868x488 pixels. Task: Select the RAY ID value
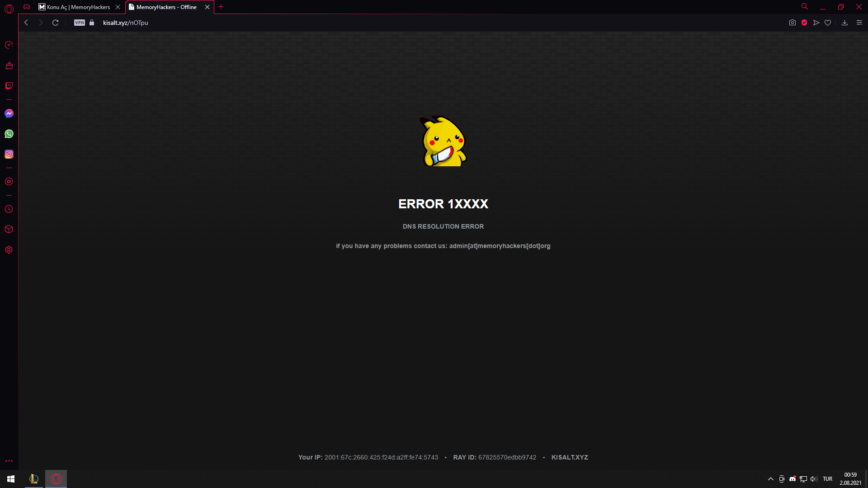point(507,457)
